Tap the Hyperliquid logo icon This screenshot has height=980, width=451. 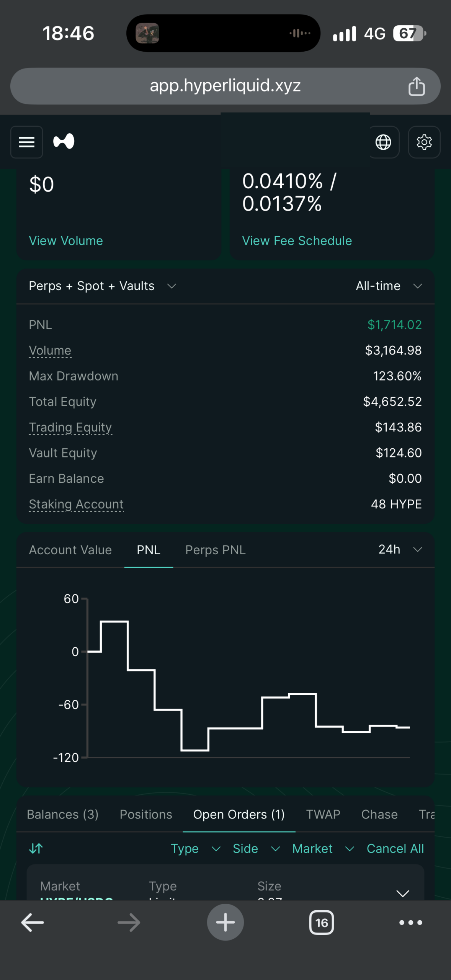64,142
